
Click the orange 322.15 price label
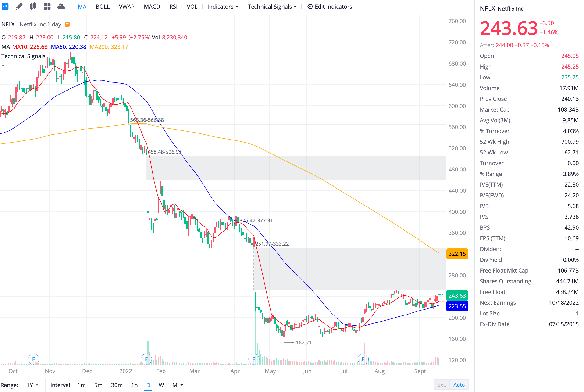(x=457, y=254)
